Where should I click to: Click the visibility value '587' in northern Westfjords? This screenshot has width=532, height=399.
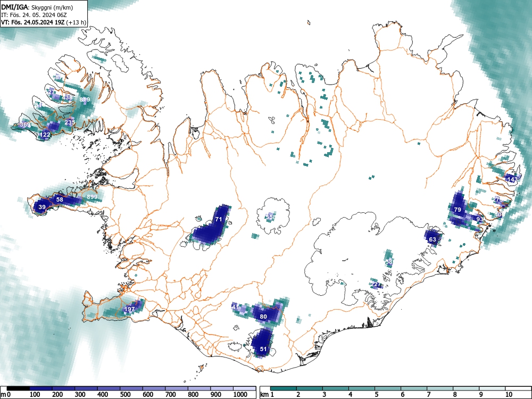[57, 77]
